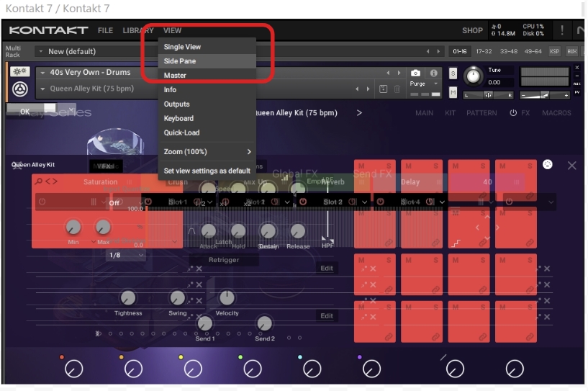Click the instrument volume slider

tap(545, 95)
